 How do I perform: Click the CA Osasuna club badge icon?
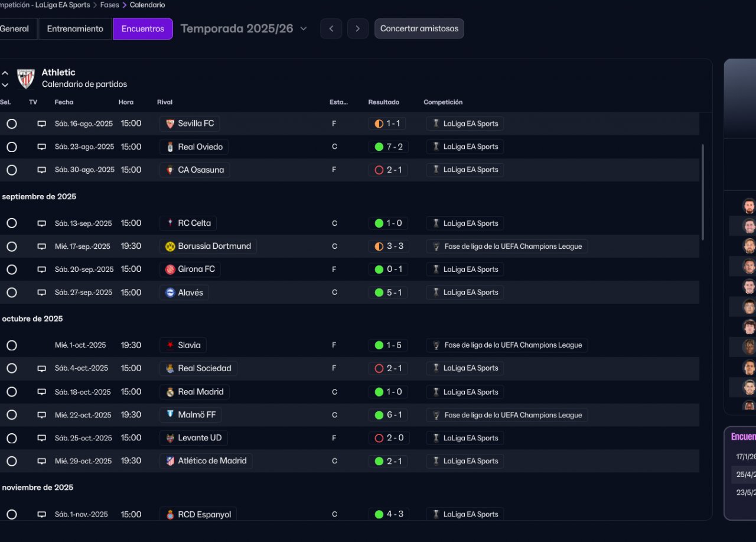click(x=170, y=170)
